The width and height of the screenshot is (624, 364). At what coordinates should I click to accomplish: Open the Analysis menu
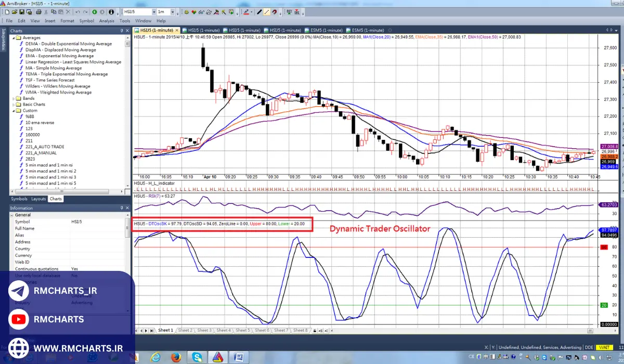tap(106, 21)
